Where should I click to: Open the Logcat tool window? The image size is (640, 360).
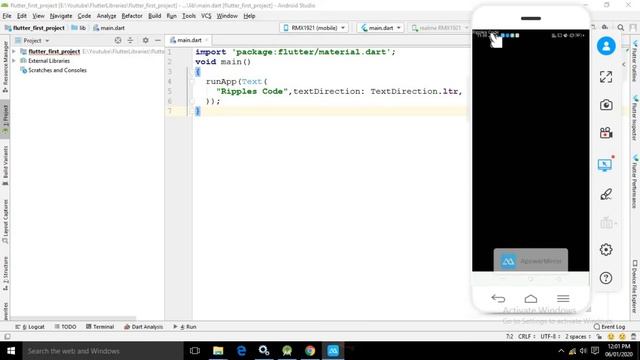pos(30,327)
